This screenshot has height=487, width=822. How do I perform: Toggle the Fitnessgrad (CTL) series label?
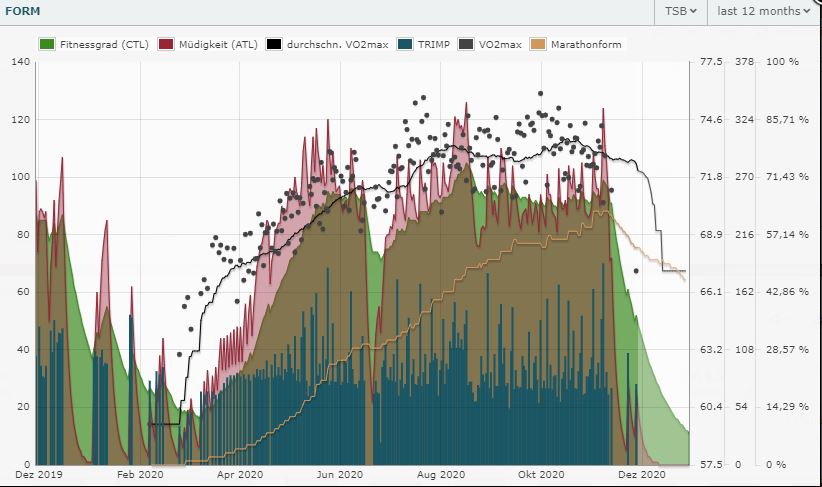coord(103,44)
